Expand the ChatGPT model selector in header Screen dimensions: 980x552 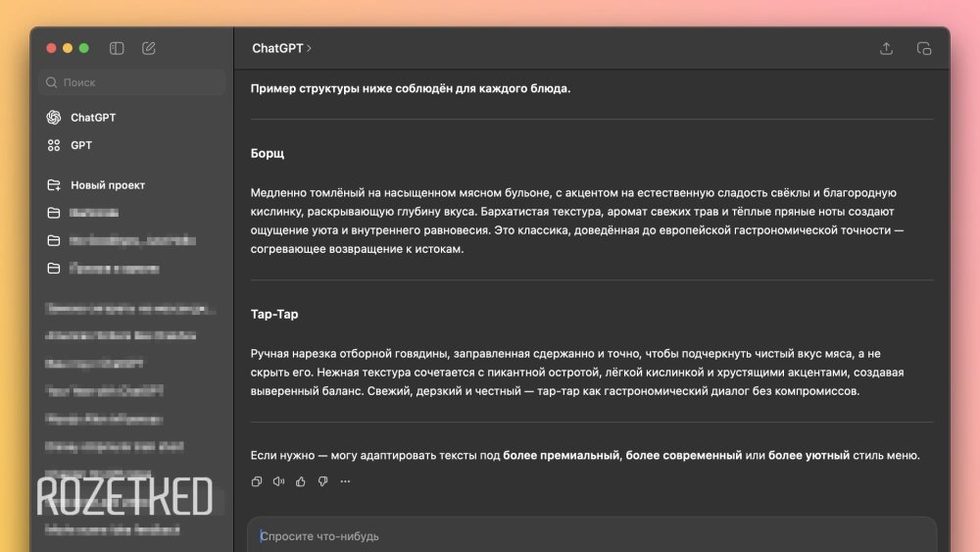(x=281, y=48)
